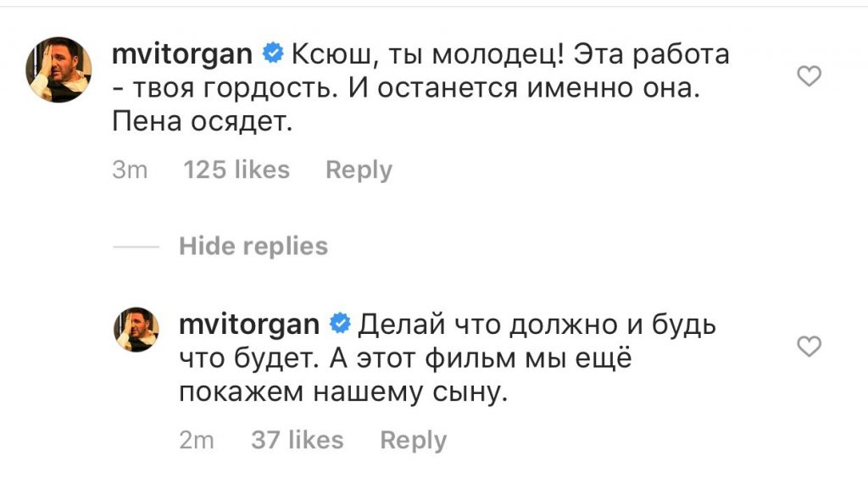This screenshot has width=868, height=489.
Task: Open the profile picture of the top comment
Action: click(x=58, y=69)
